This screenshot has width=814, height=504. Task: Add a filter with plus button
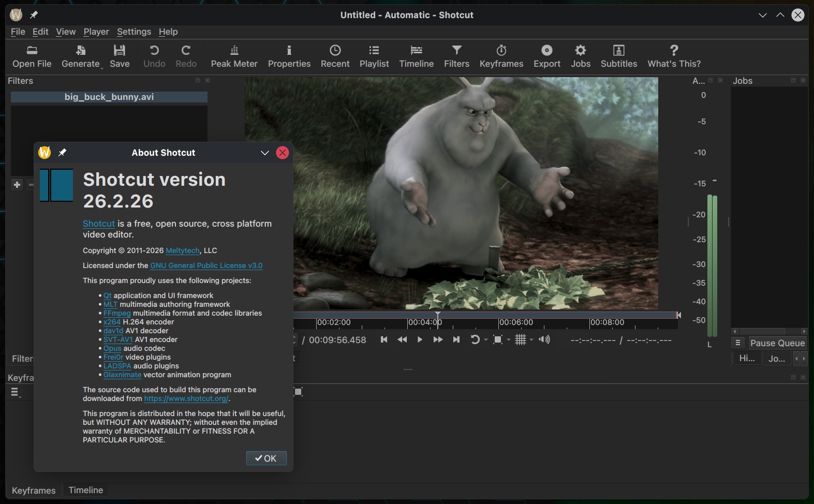(x=17, y=185)
